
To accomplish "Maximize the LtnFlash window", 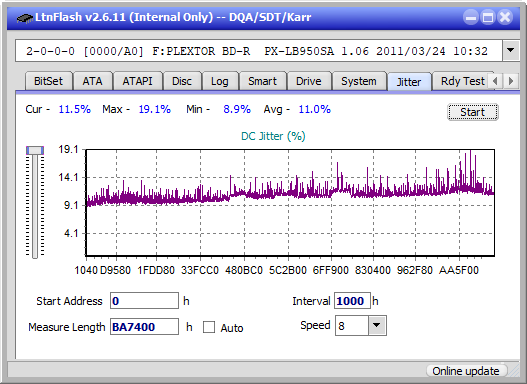I will click(x=488, y=17).
